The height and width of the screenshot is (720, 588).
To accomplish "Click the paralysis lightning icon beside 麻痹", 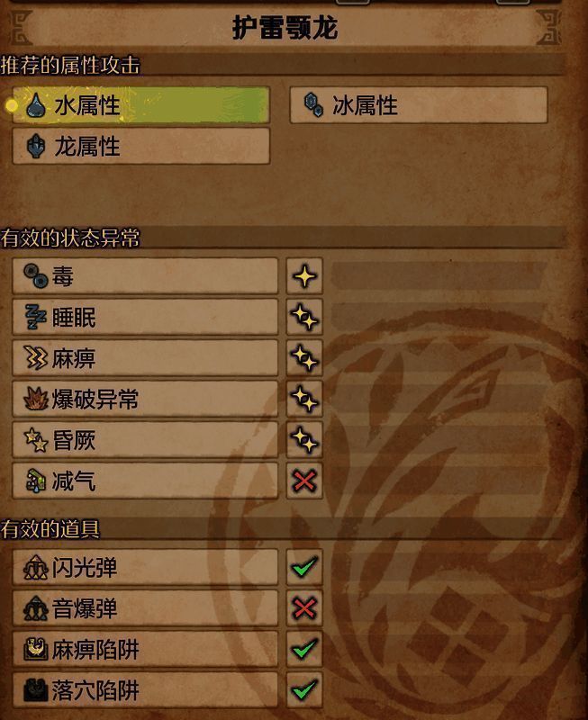I will [36, 357].
